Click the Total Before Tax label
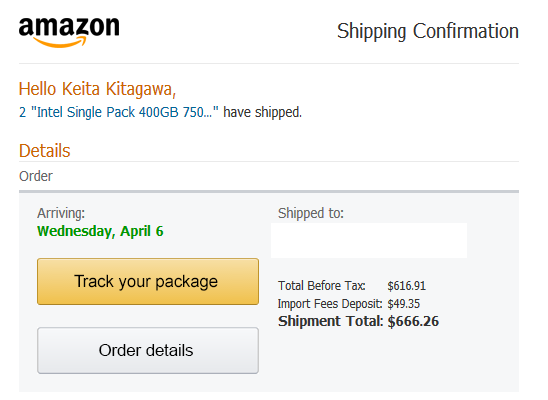Screen dimensions: 548x400 (322, 286)
